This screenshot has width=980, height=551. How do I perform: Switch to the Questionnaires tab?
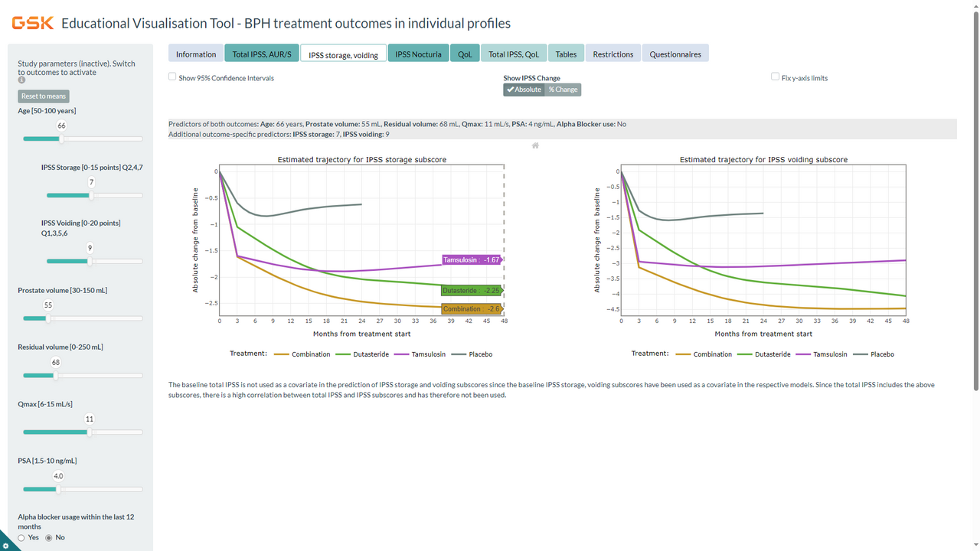click(675, 54)
